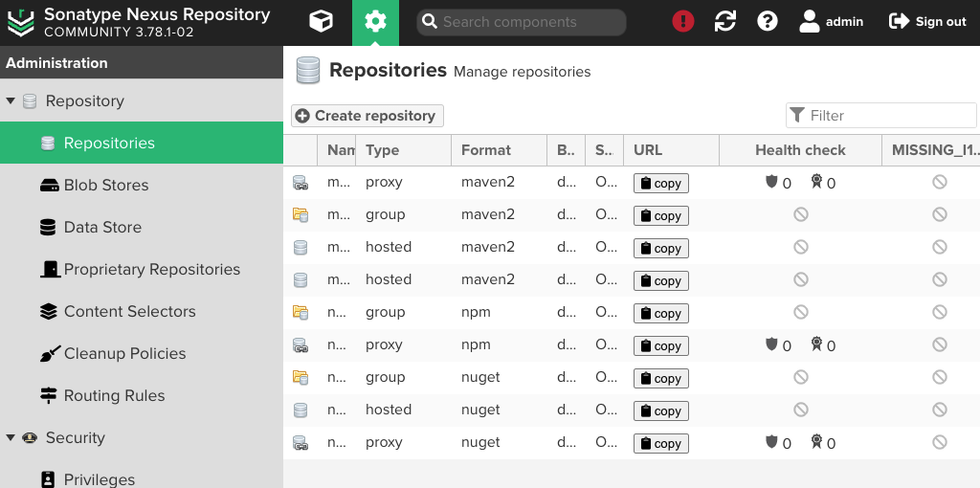Click license badge count in npm proxy row
Screen dimensions: 980x488
[x=822, y=344]
